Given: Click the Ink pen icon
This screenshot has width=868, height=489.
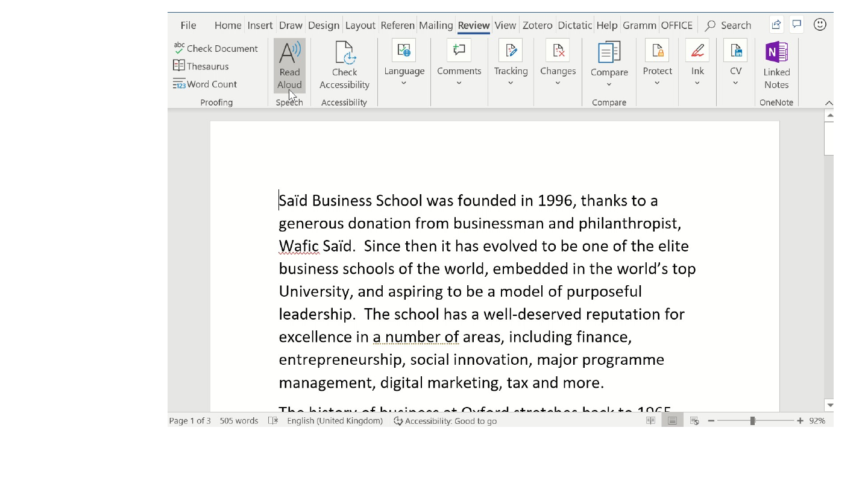Looking at the screenshot, I should [x=697, y=51].
